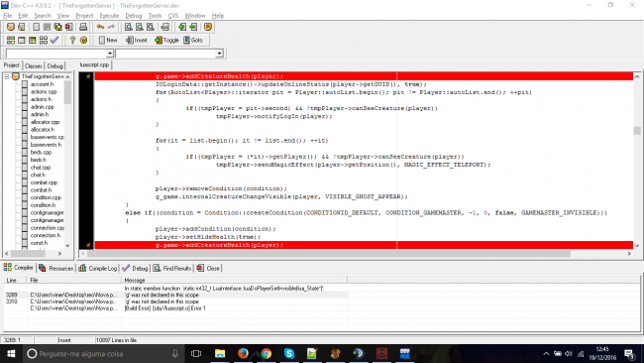Select compiler error row for line 3310

pyautogui.click(x=175, y=302)
